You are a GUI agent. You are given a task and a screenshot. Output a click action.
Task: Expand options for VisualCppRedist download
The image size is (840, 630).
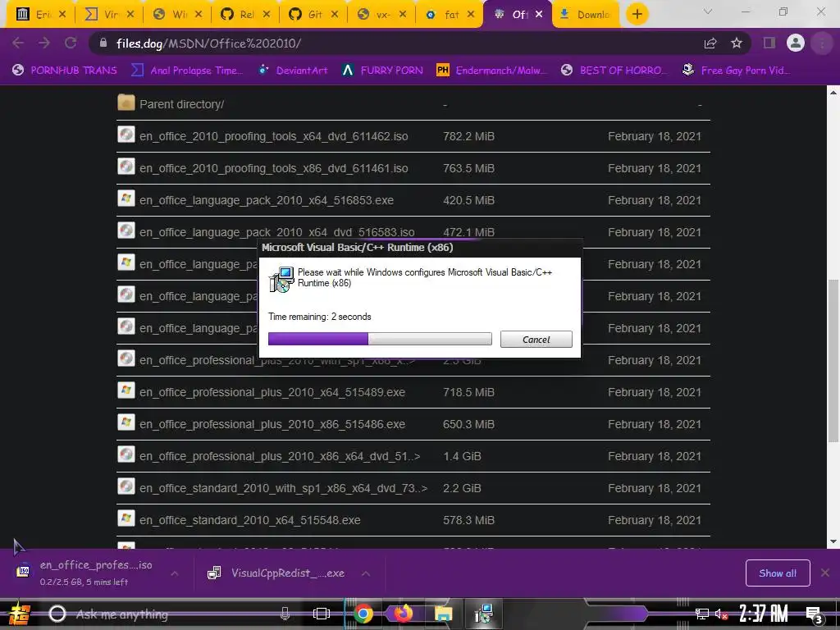tap(366, 573)
